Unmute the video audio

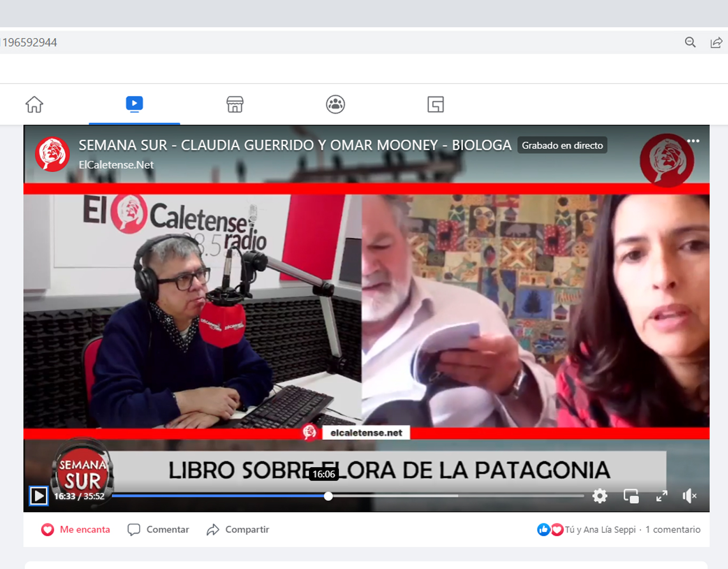click(x=689, y=496)
